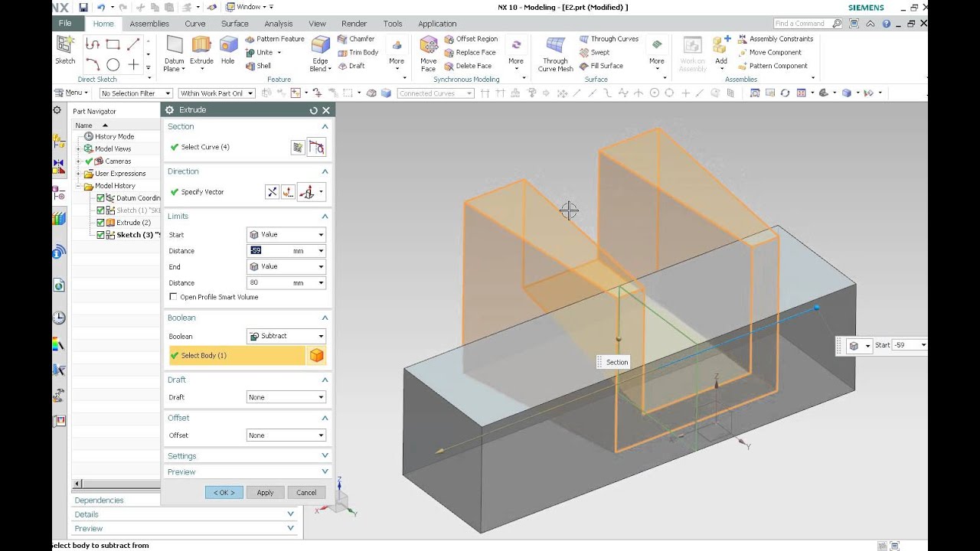Select the Shell feature tool
The height and width of the screenshot is (551, 980).
(258, 66)
